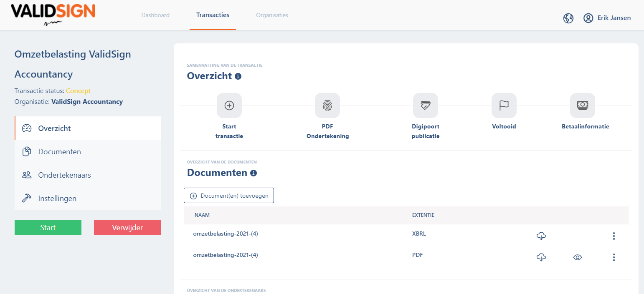Screen dimensions: 644x294
Task: Click the Voltooid flag step icon
Action: [504, 106]
